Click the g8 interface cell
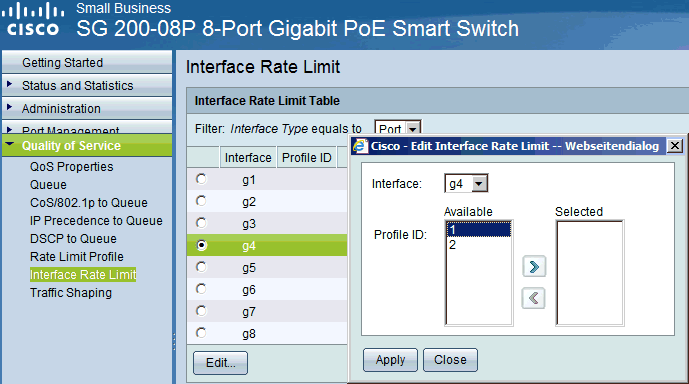The image size is (689, 384). [249, 333]
